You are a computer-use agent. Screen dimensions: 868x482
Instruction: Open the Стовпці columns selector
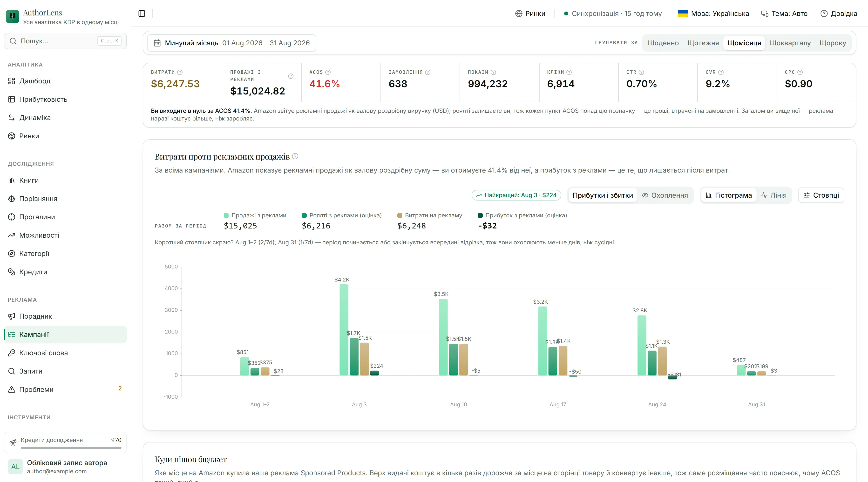pyautogui.click(x=821, y=195)
